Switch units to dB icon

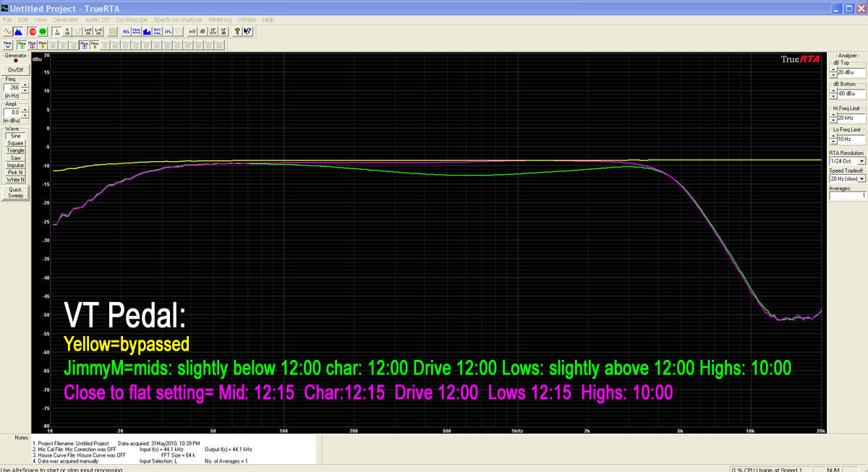[203, 32]
